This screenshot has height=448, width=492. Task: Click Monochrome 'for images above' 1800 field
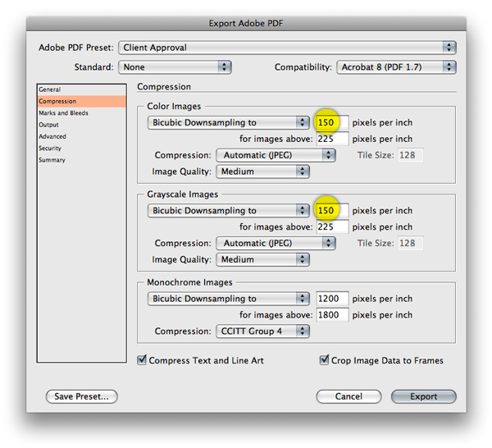[x=332, y=314]
